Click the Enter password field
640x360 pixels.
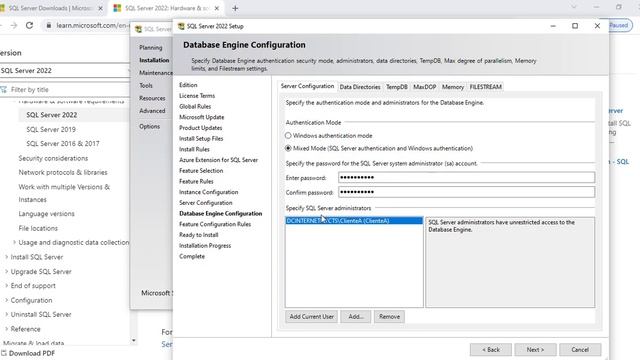(x=467, y=177)
